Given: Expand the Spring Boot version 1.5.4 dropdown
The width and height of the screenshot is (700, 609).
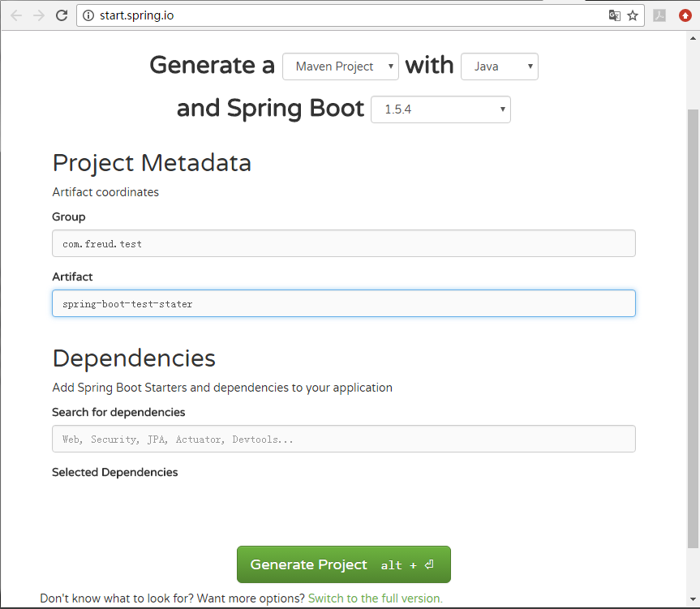Looking at the screenshot, I should coord(440,109).
